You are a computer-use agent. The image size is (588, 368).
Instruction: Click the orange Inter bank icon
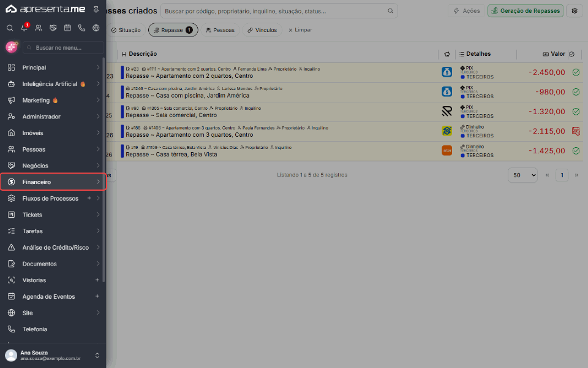447,151
